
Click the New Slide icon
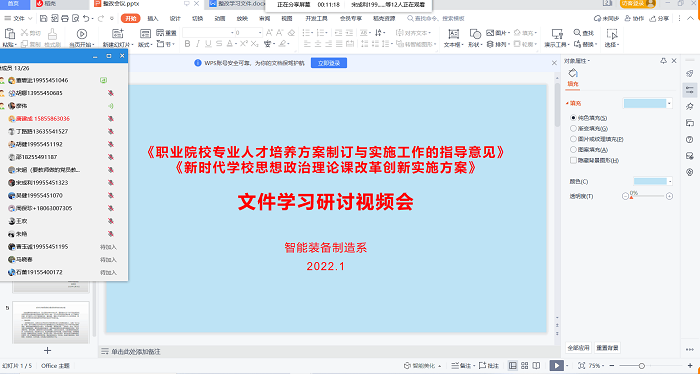coord(117,34)
